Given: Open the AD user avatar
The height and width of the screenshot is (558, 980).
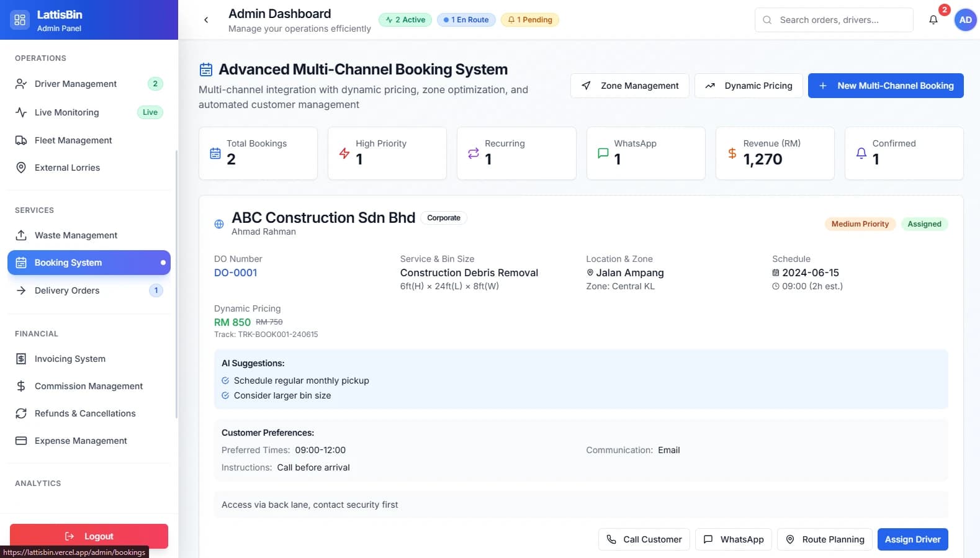Looking at the screenshot, I should pyautogui.click(x=965, y=20).
